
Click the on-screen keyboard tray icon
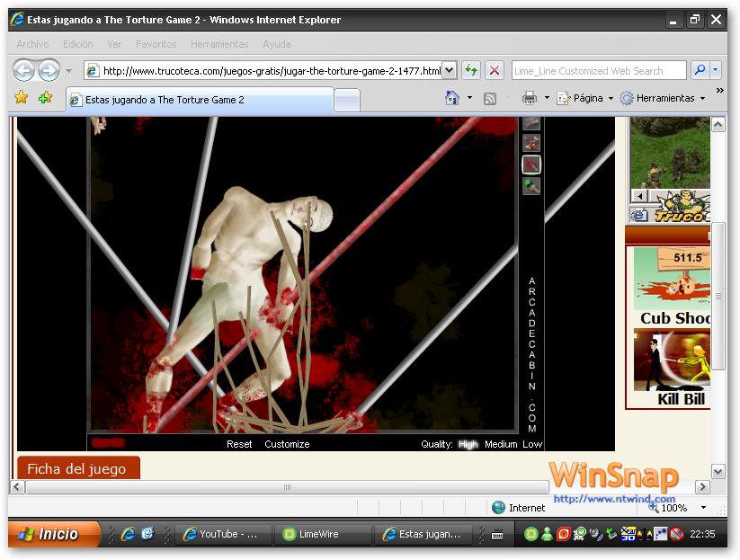[x=497, y=535]
